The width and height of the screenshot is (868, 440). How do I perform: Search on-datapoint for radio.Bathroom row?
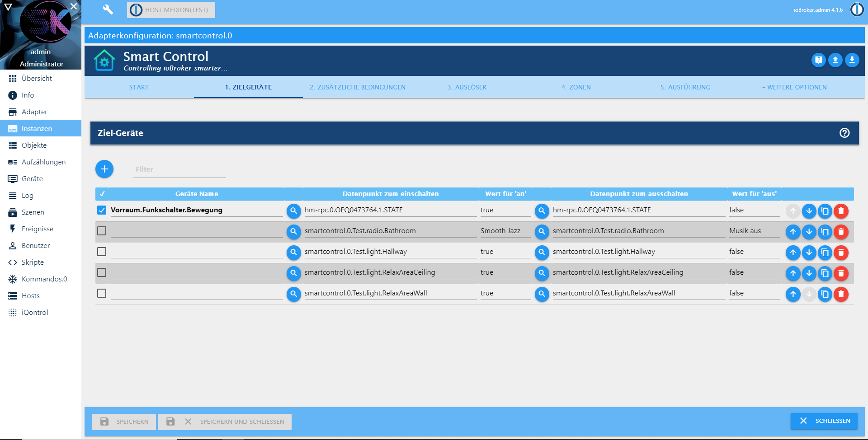pyautogui.click(x=294, y=231)
